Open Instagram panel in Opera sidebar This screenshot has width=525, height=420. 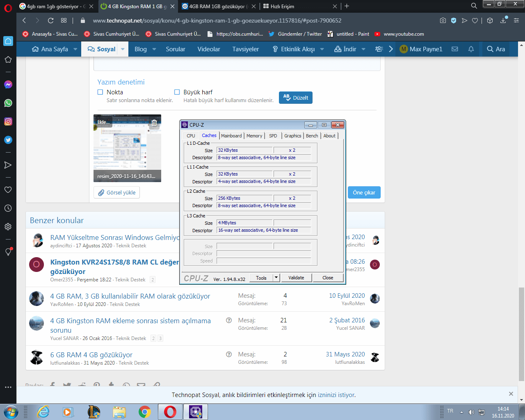8,121
